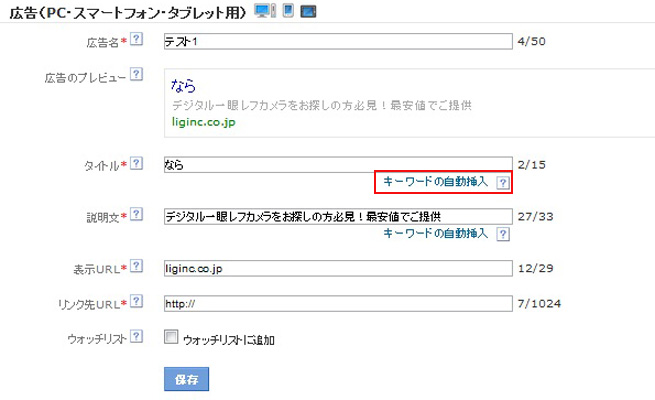Open help icon beside description's キーワードの自動挿入

pyautogui.click(x=503, y=234)
